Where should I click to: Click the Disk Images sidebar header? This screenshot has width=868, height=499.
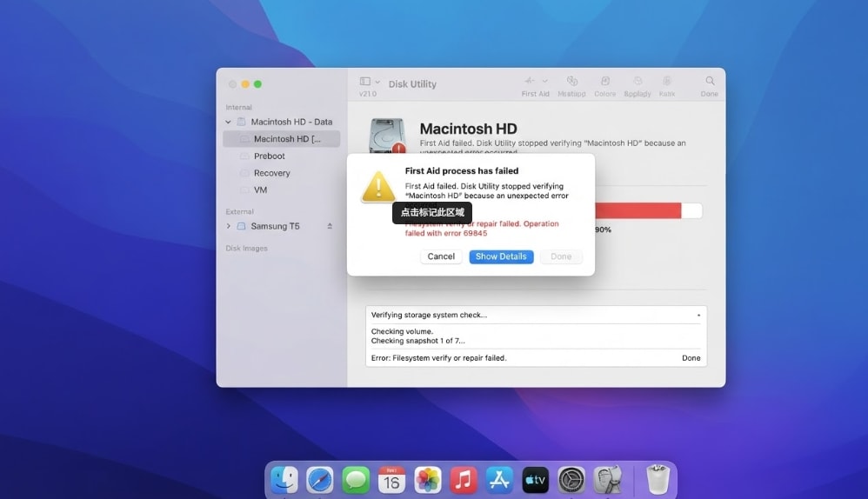246,249
